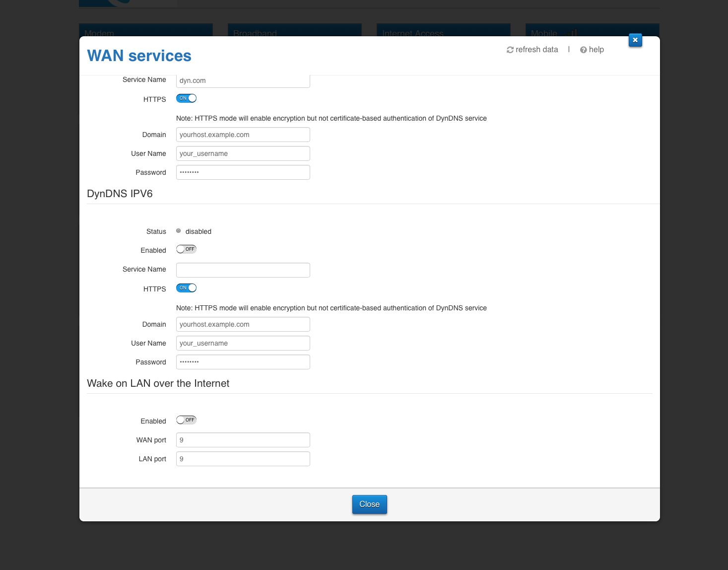Click the Password field above DynDNS IPV6 heading
This screenshot has height=570, width=728.
[243, 172]
